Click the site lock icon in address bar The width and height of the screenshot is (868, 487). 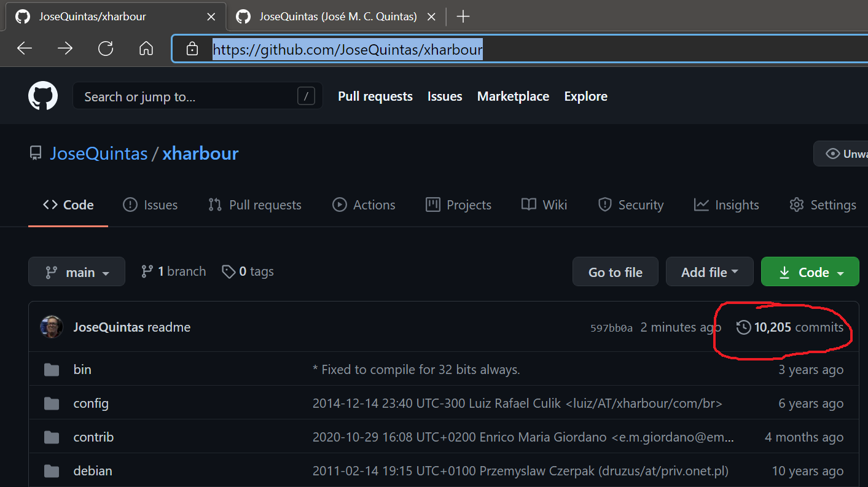click(192, 49)
